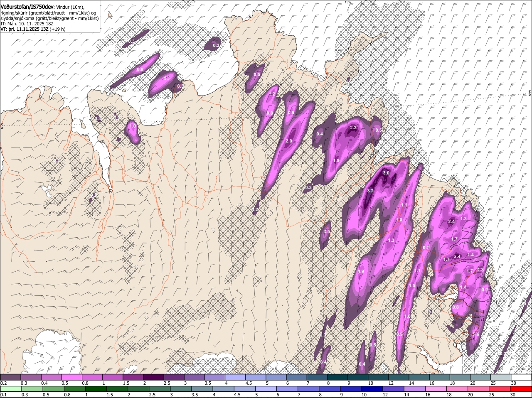The image size is (532, 398).
Task: Pick the upper legend swatch labeled 9
Action: pos(358,377)
